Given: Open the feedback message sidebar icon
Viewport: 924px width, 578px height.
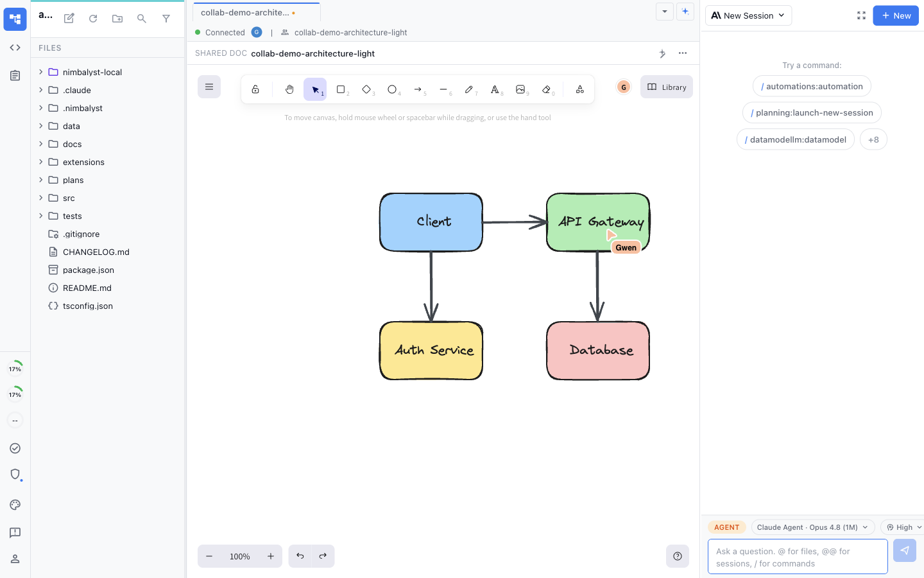Looking at the screenshot, I should [x=15, y=532].
